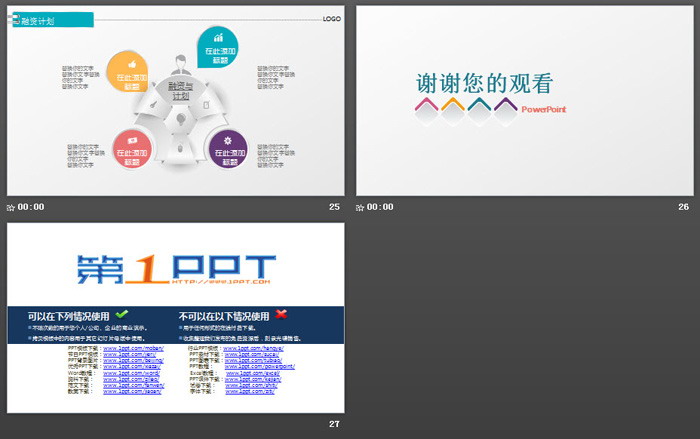Click the red X icon on slide 27
Screen dimensions: 700x439
point(281,314)
